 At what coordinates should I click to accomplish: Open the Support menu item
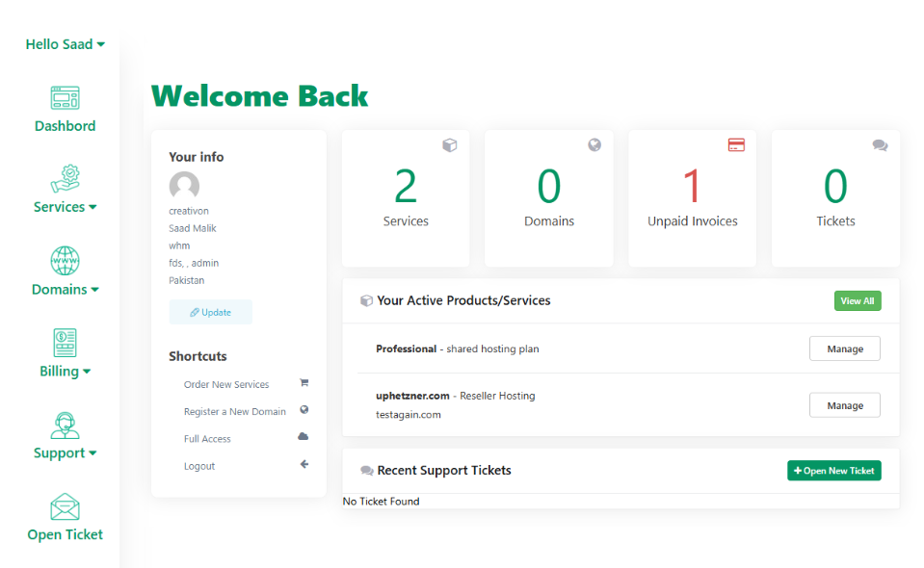[x=65, y=452]
